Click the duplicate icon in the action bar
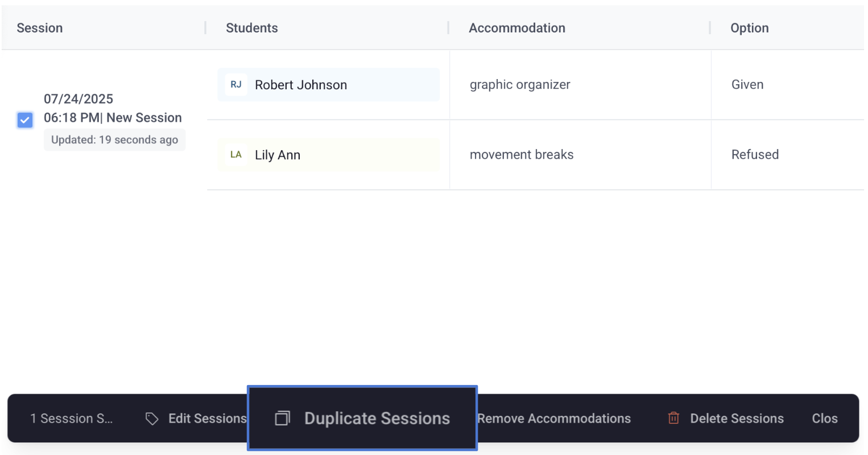 (x=282, y=419)
